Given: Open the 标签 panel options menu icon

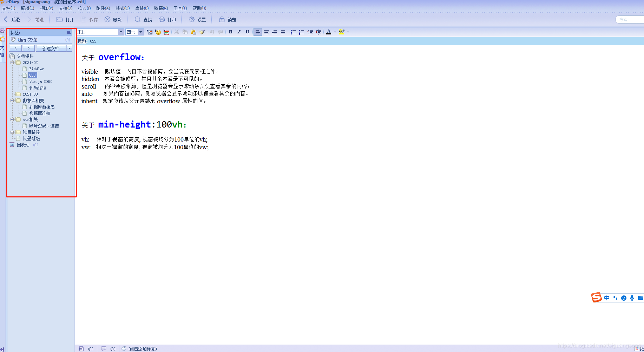Looking at the screenshot, I should coord(69,33).
